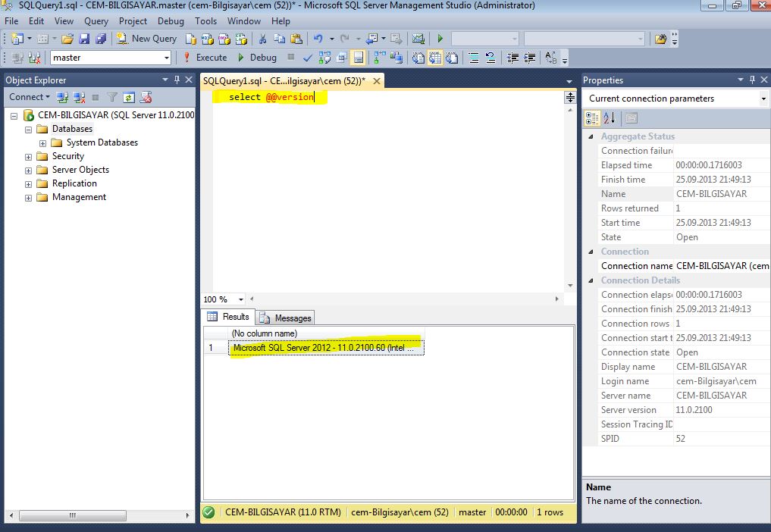Viewport: 771px width, 532px height.
Task: Click Display Estimated Execution Plan icon
Action: [324, 58]
